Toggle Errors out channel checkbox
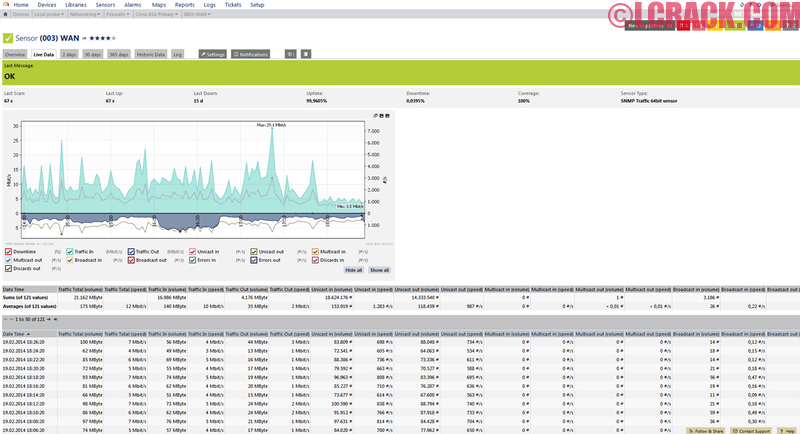This screenshot has height=434, width=800. [x=254, y=260]
